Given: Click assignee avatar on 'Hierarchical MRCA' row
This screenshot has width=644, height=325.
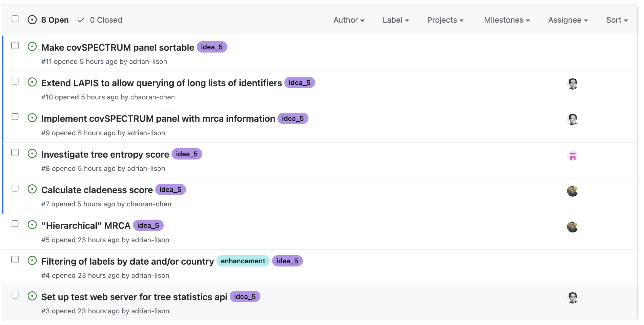Looking at the screenshot, I should click(572, 227).
